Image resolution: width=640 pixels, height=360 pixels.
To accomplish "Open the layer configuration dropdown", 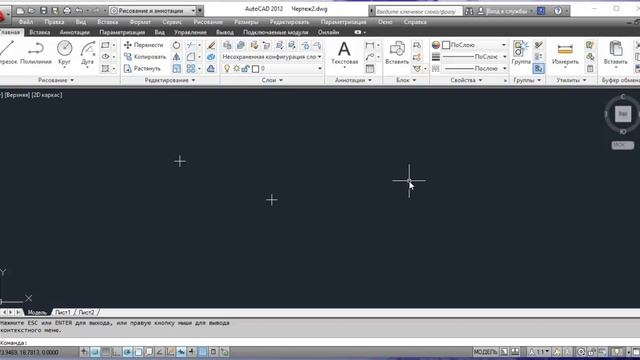I will [272, 57].
